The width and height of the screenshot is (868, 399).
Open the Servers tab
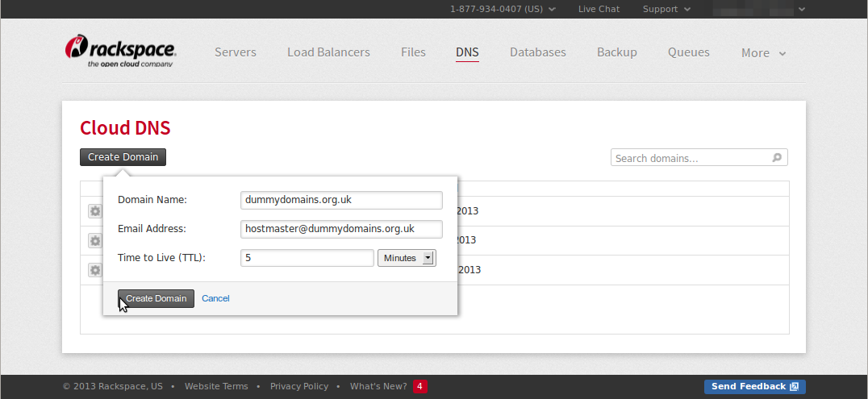click(236, 52)
